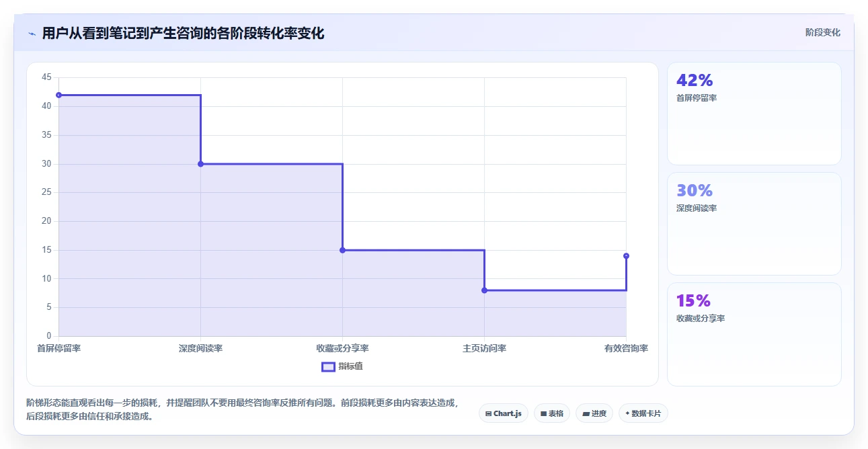Select the 数据卡片 tag
Image resolution: width=868 pixels, height=449 pixels.
click(x=643, y=413)
